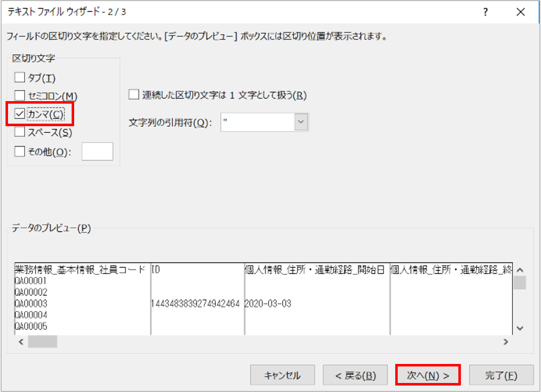
Task: Close the text file wizard dialog
Action: click(x=520, y=12)
